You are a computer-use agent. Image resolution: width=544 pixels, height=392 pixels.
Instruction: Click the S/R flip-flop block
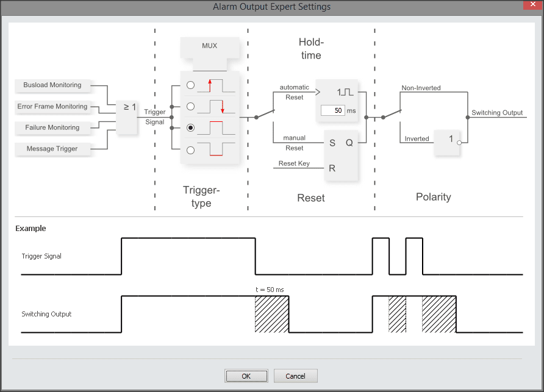341,155
